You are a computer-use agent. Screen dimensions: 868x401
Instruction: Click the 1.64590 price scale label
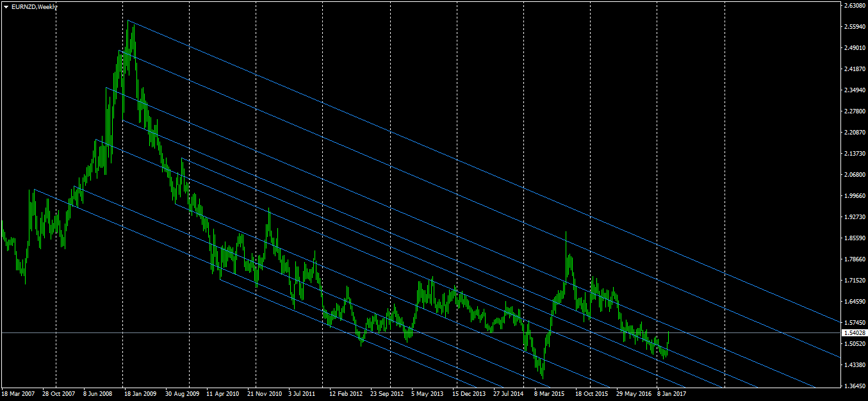855,302
